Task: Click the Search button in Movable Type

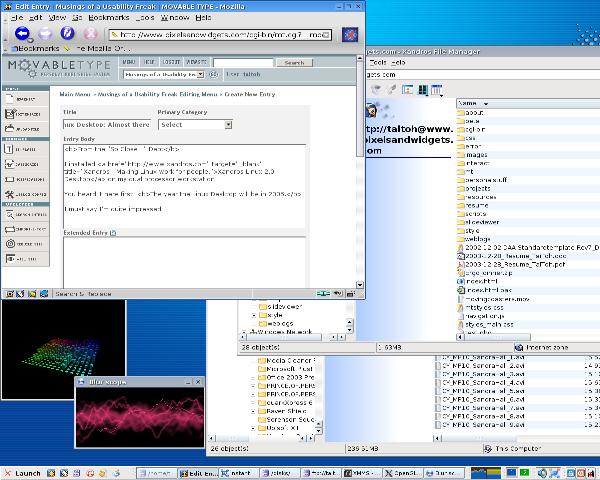Action: click(294, 62)
